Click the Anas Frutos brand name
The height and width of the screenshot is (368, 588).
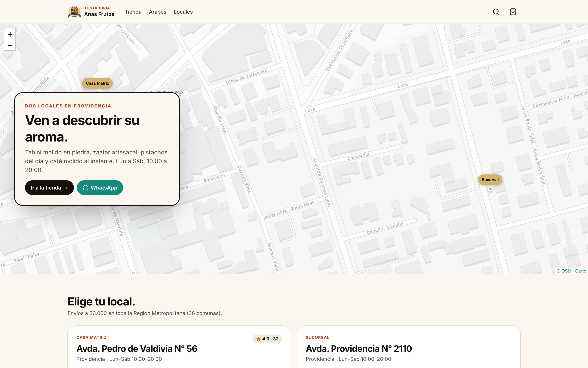(99, 14)
